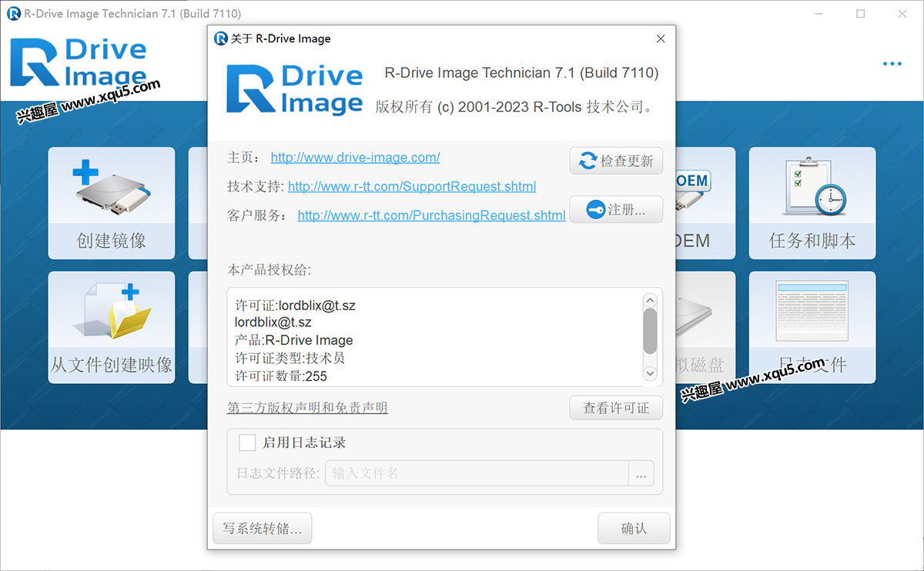Click the log file path input field
Image resolution: width=924 pixels, height=571 pixels.
[477, 473]
